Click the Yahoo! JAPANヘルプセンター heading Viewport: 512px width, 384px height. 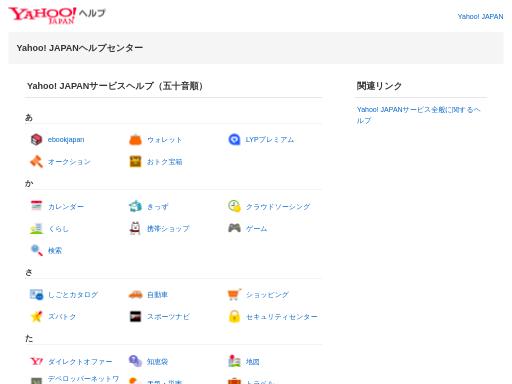(80, 48)
